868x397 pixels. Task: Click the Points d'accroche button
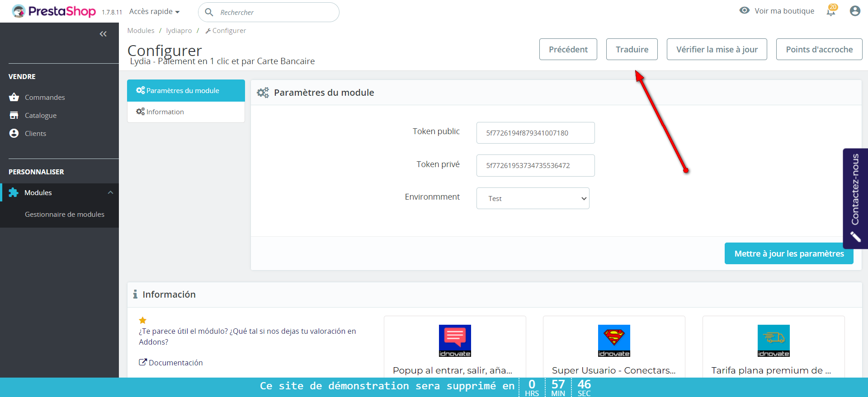pos(819,49)
